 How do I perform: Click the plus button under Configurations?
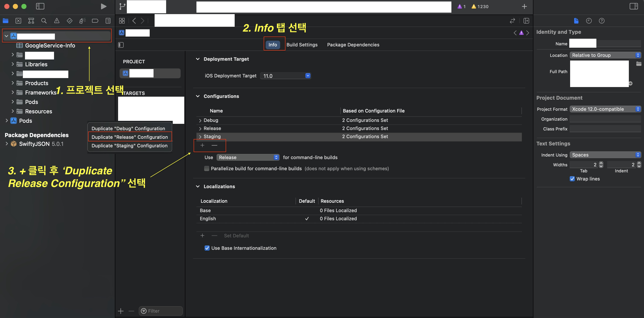(x=202, y=145)
